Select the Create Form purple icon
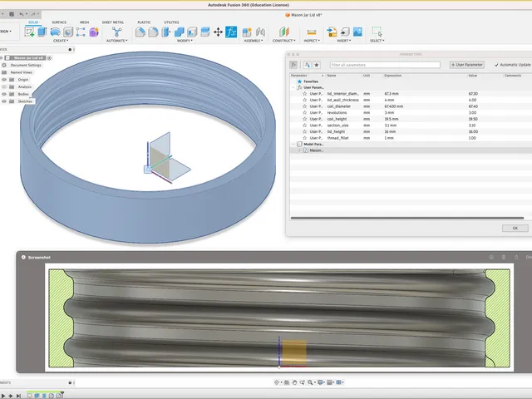 tap(94, 32)
